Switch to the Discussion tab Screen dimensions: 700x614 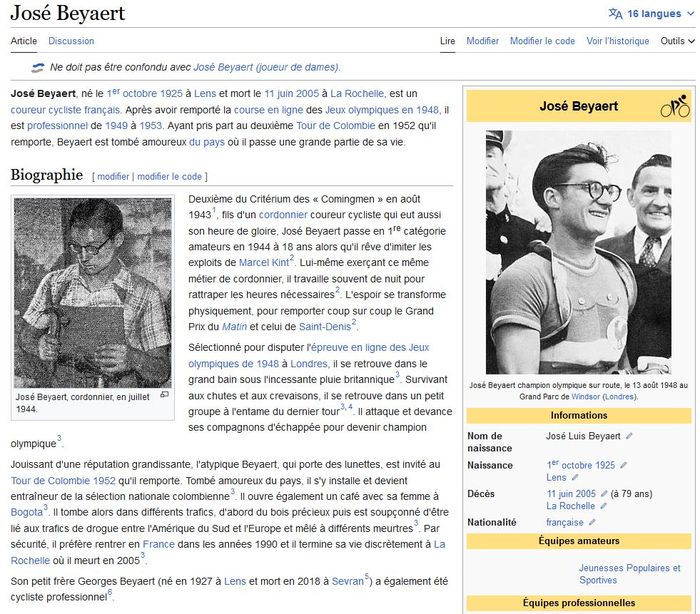pos(71,41)
